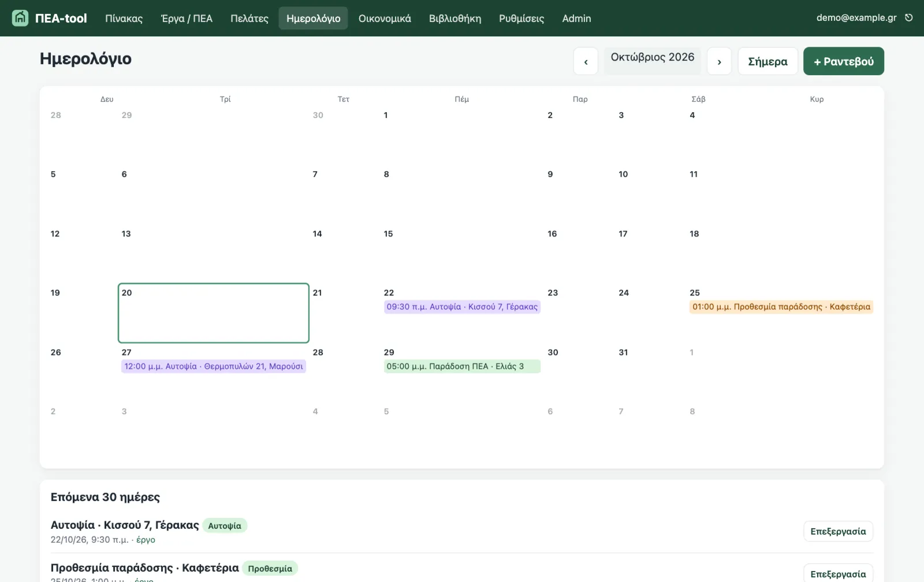
Task: Navigate to Οικονομικά section
Action: coord(385,18)
